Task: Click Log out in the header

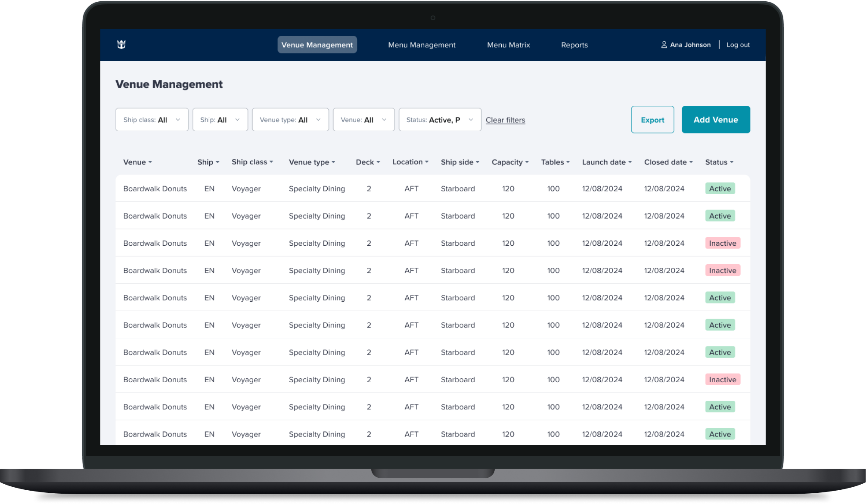Action: (738, 45)
